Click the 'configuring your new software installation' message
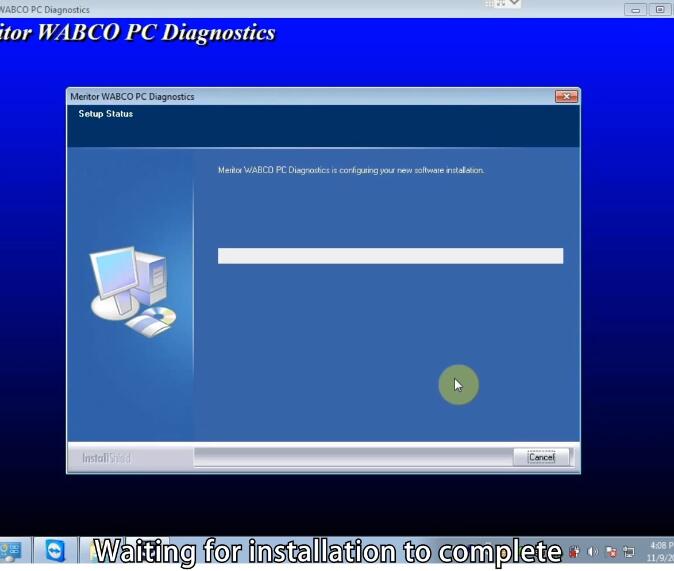Screen dimensions: 674x571 351,170
